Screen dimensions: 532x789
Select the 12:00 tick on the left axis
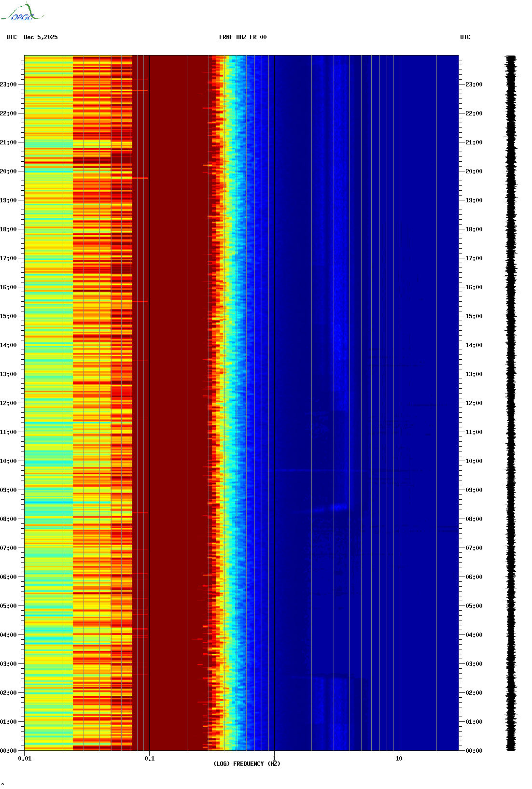coord(8,403)
